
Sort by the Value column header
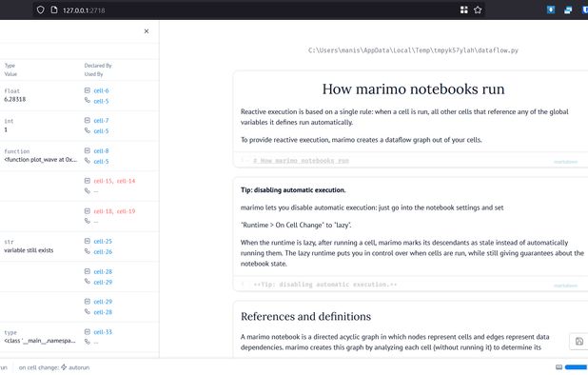tap(10, 74)
